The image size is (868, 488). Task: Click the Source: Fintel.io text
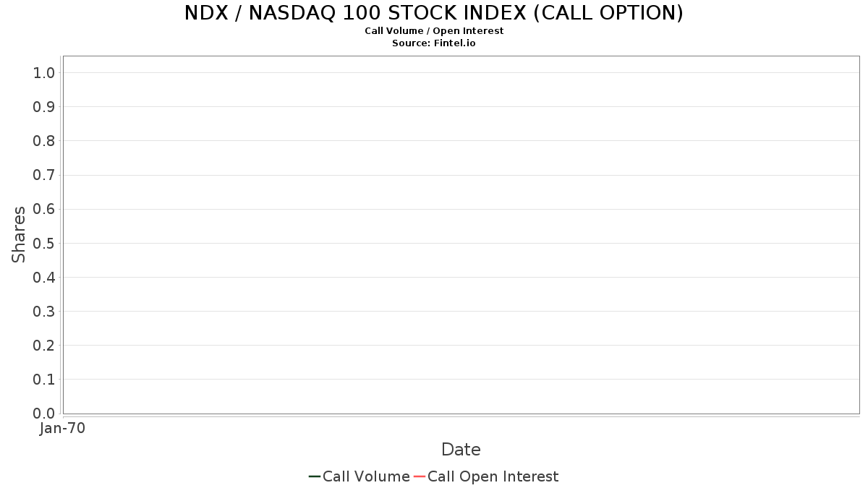pyautogui.click(x=434, y=43)
